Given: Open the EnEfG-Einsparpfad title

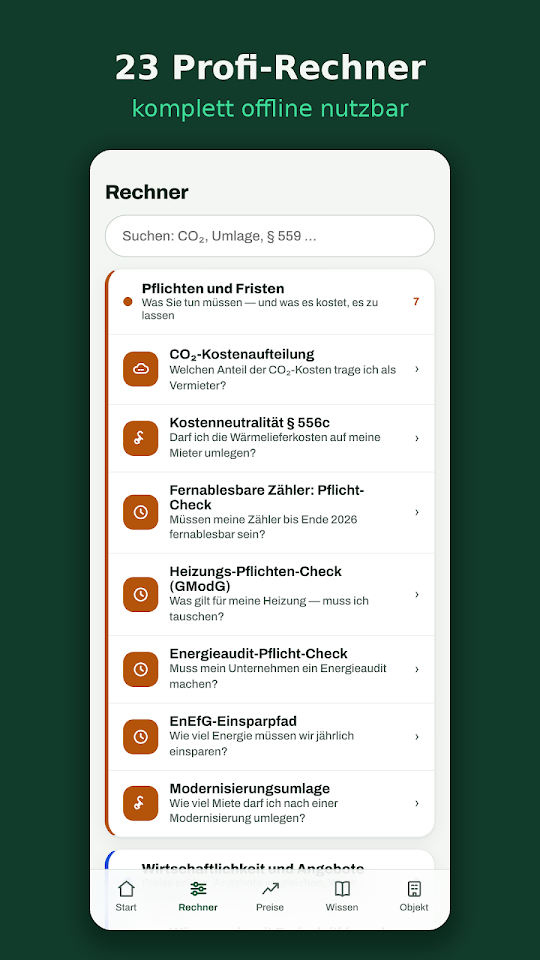Looking at the screenshot, I should coord(233,721).
